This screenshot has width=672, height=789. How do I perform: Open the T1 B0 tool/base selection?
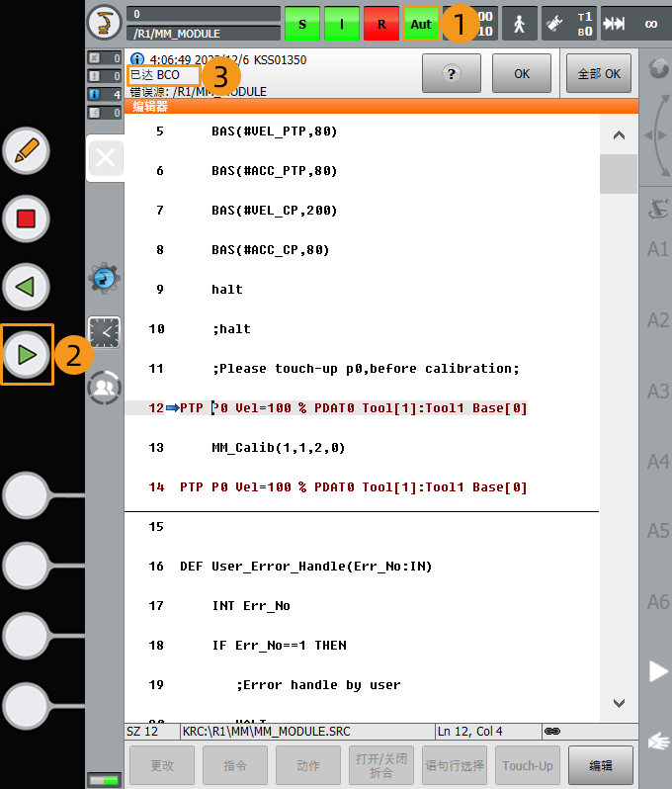[x=570, y=24]
